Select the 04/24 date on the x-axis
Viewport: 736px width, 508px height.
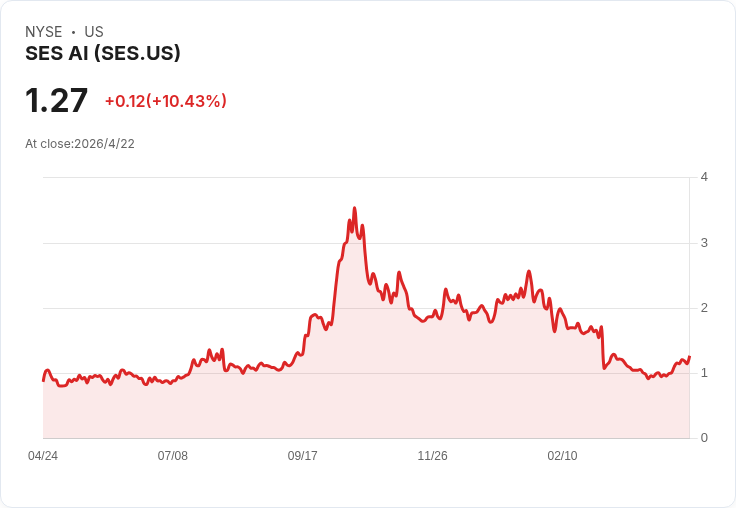(x=43, y=456)
